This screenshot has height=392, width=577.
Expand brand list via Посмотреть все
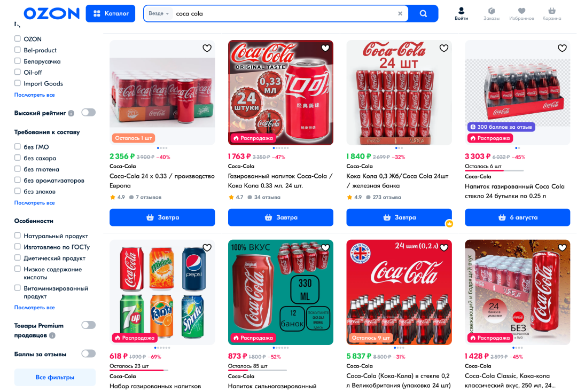coord(34,95)
